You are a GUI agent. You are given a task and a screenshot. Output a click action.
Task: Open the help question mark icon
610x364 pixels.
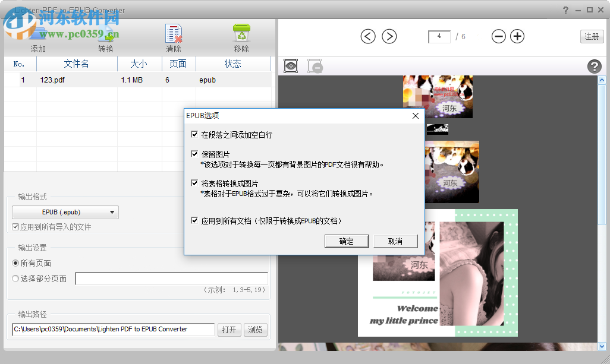(x=595, y=66)
